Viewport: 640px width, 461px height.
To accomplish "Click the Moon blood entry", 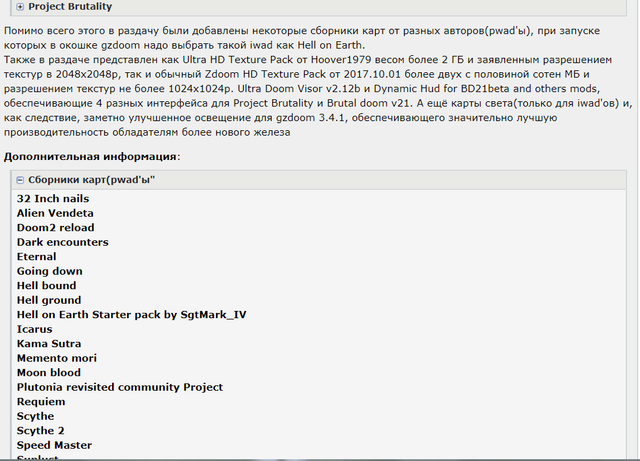I will click(49, 372).
